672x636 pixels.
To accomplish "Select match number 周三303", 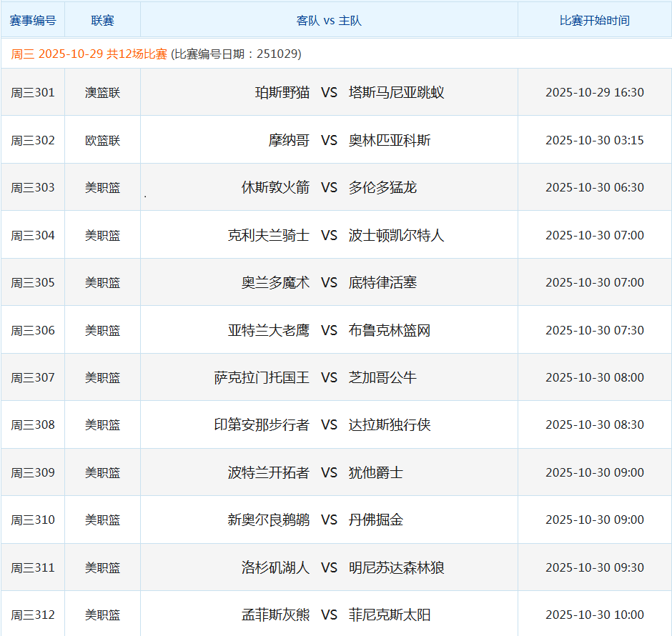I will point(33,187).
